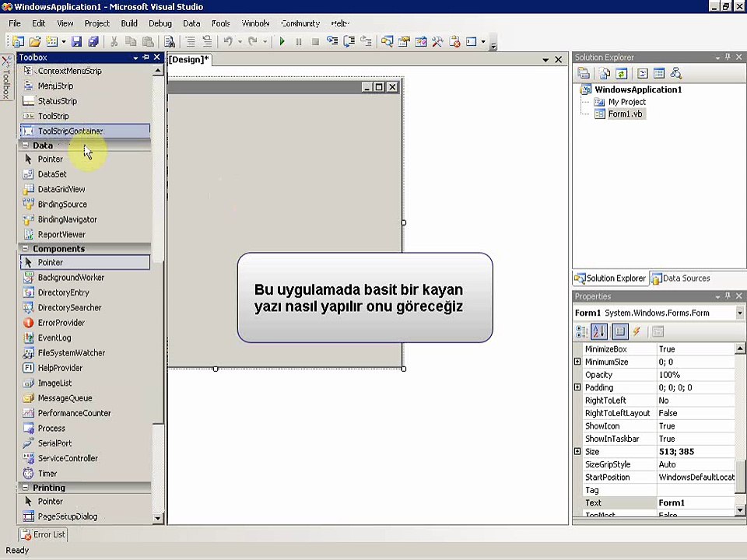This screenshot has width=747, height=560.
Task: Open the designer tab list dropdown arrow
Action: [545, 60]
